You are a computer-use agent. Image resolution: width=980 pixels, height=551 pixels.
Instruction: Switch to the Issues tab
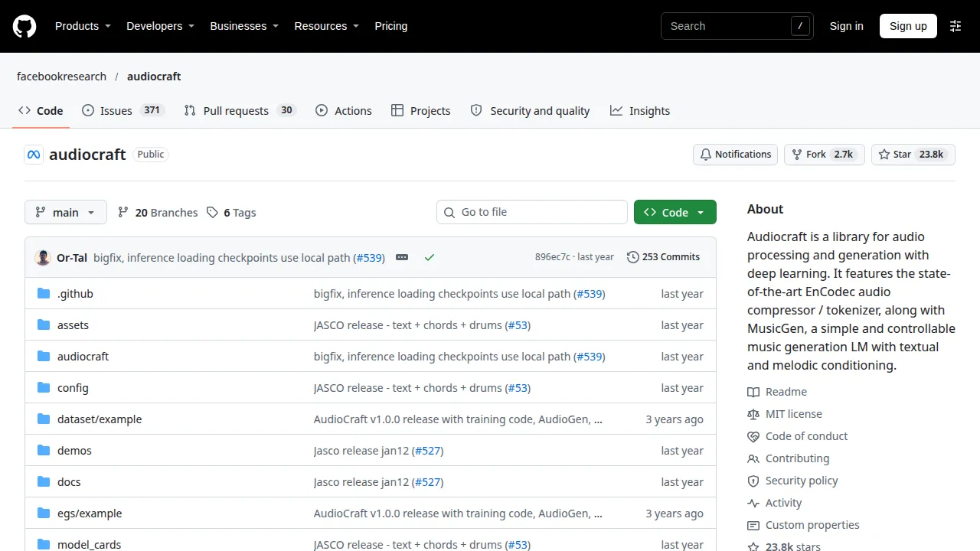pos(124,111)
